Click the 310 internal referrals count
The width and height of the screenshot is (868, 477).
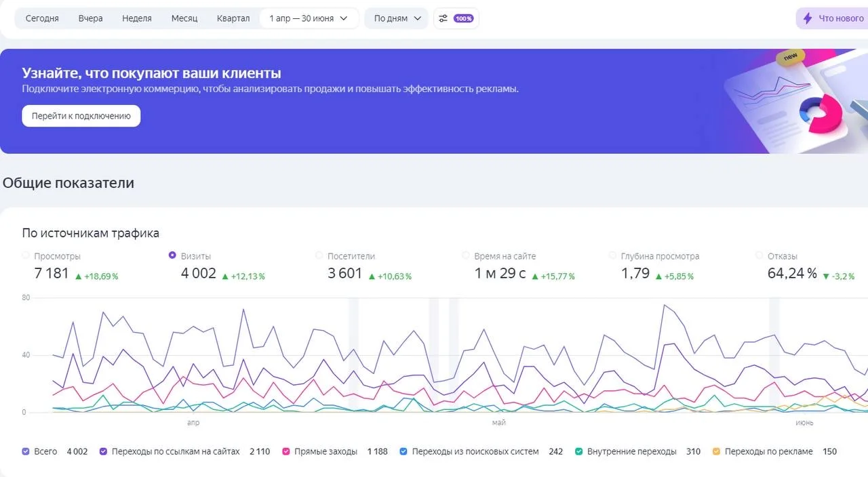(x=693, y=451)
